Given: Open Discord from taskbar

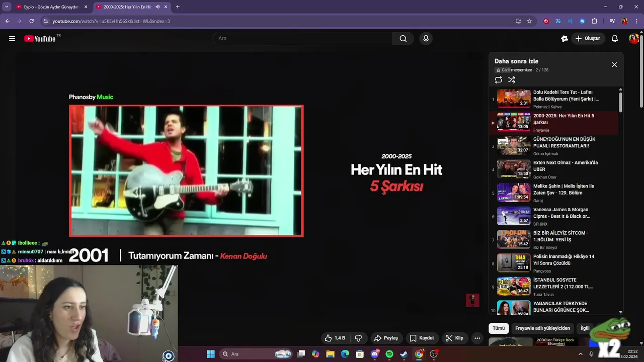Looking at the screenshot, I should click(375, 354).
